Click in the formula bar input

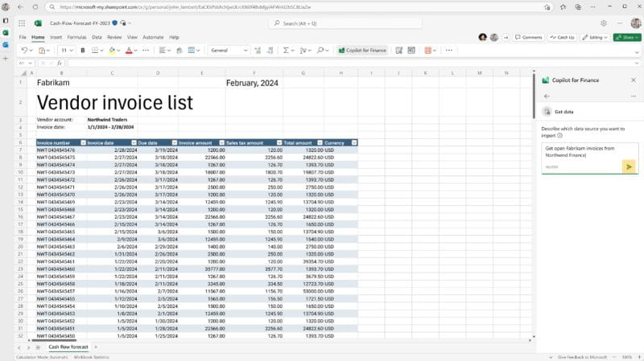[x=350, y=64]
